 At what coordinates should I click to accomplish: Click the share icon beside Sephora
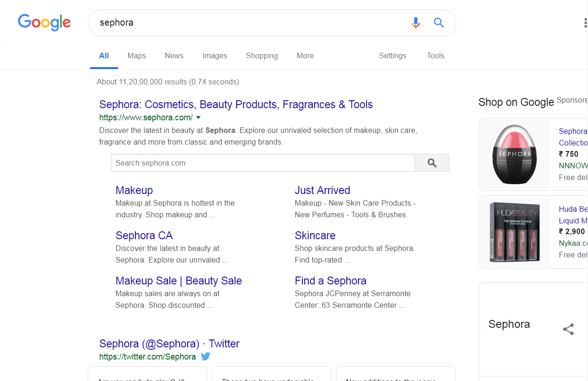point(568,329)
